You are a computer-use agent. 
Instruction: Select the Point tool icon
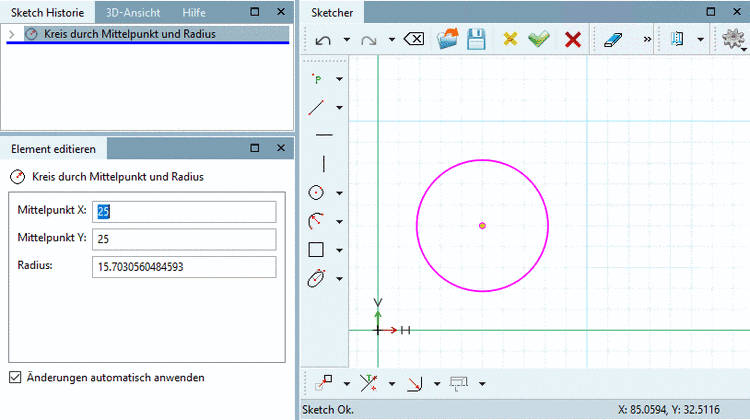pos(317,79)
